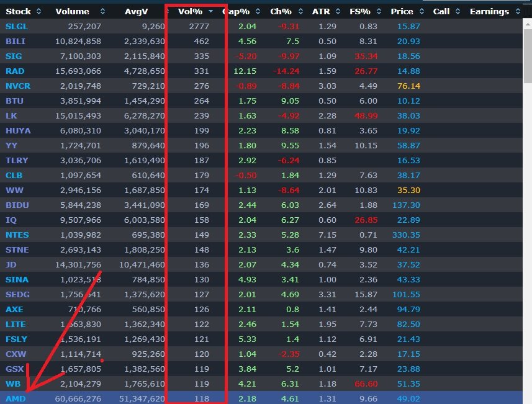Screen dimensions: 532x404
Task: Open RAD stock ticker
Action: (x=15, y=71)
